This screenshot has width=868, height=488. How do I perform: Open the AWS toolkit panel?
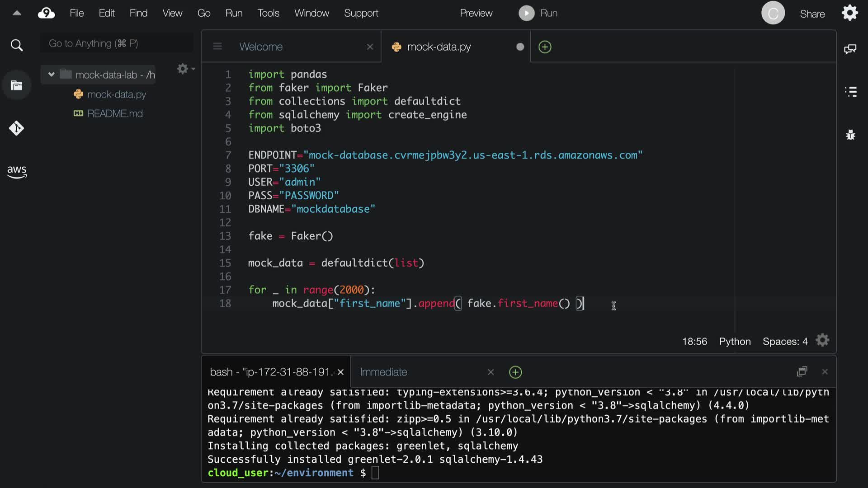tap(17, 171)
